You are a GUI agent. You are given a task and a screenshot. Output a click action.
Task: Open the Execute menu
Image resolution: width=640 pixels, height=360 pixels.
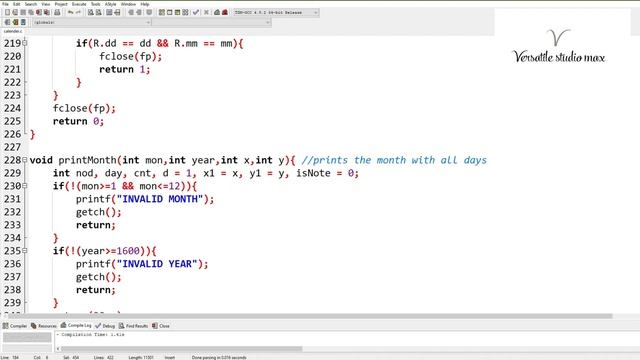[79, 4]
